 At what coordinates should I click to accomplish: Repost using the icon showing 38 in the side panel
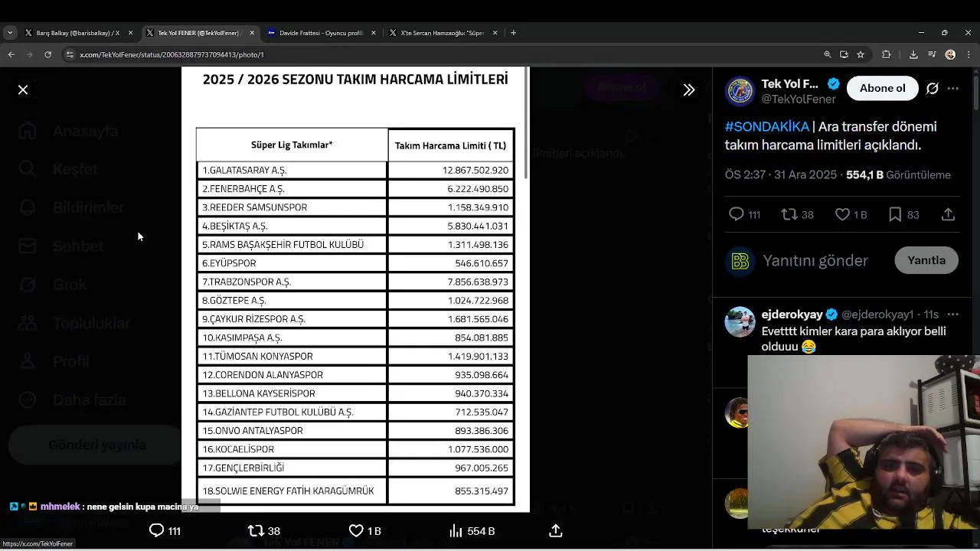(x=789, y=214)
